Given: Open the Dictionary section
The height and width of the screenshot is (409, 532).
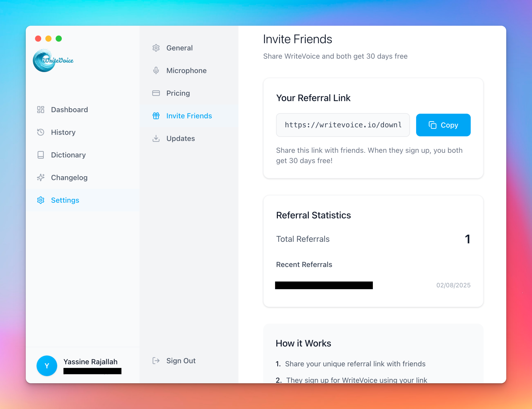Looking at the screenshot, I should tap(83, 155).
